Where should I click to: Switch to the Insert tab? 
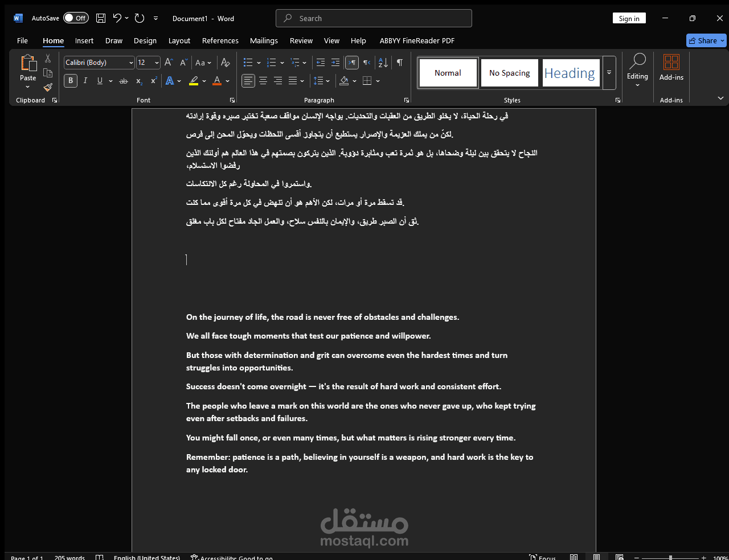pyautogui.click(x=84, y=40)
